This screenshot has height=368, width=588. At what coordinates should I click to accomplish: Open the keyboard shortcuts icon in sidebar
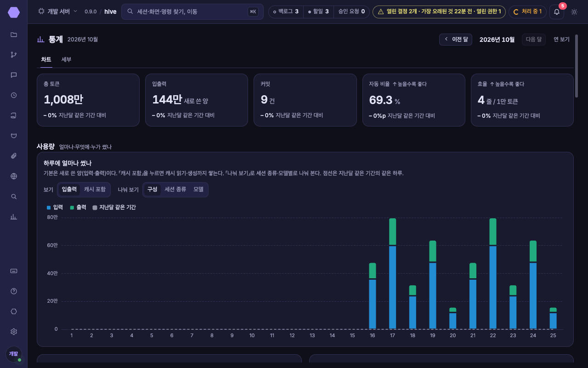click(14, 271)
